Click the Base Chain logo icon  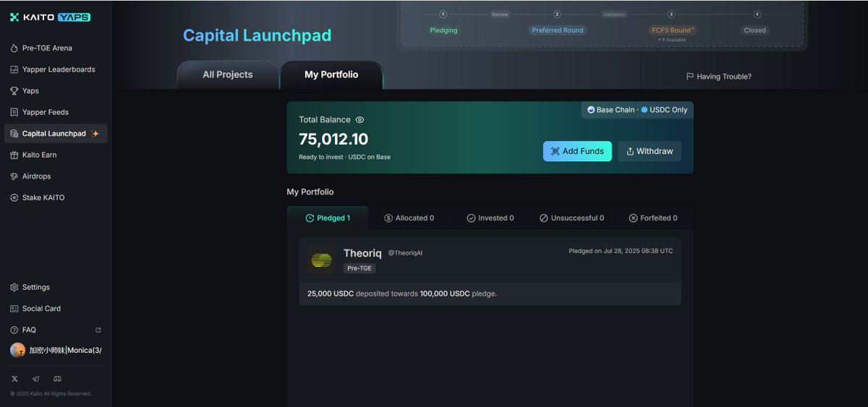[x=591, y=110]
